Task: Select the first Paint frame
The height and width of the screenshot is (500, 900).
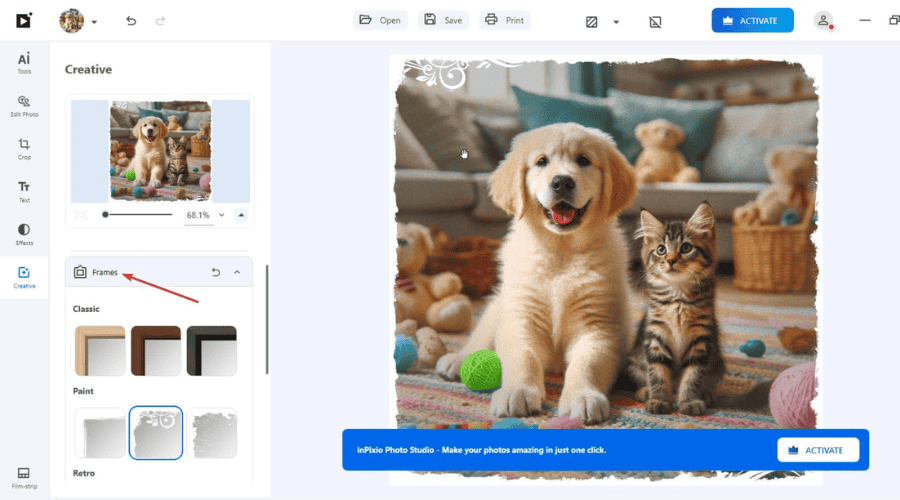Action: pos(100,433)
